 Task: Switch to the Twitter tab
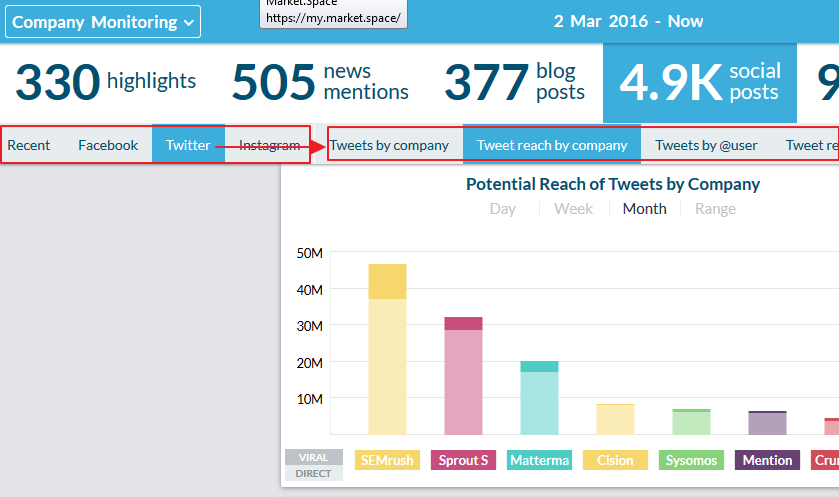pos(188,144)
